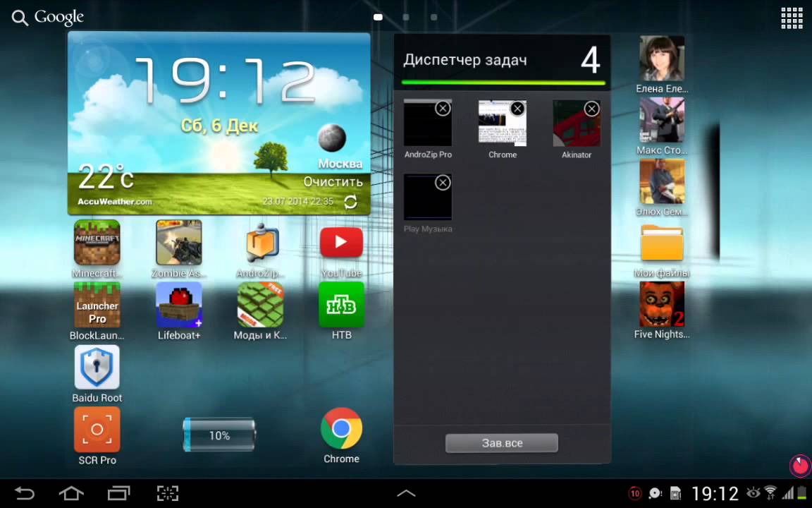Refresh the AccuWeather widget
Screen dimensions: 812x508
[350, 202]
